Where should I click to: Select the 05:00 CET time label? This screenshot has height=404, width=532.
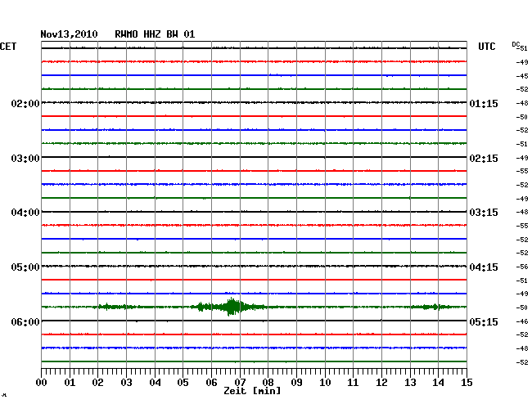click(x=25, y=267)
